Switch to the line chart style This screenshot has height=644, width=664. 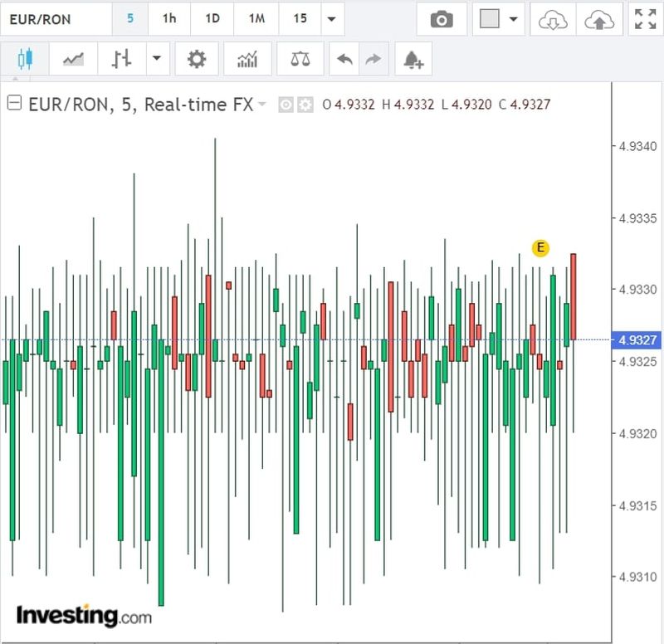73,59
